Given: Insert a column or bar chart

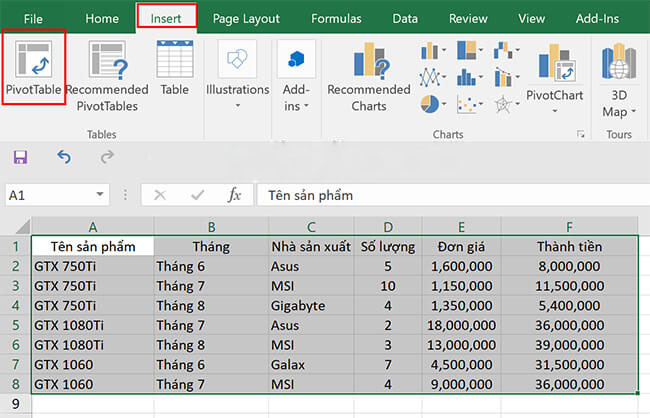Looking at the screenshot, I should coord(433,51).
